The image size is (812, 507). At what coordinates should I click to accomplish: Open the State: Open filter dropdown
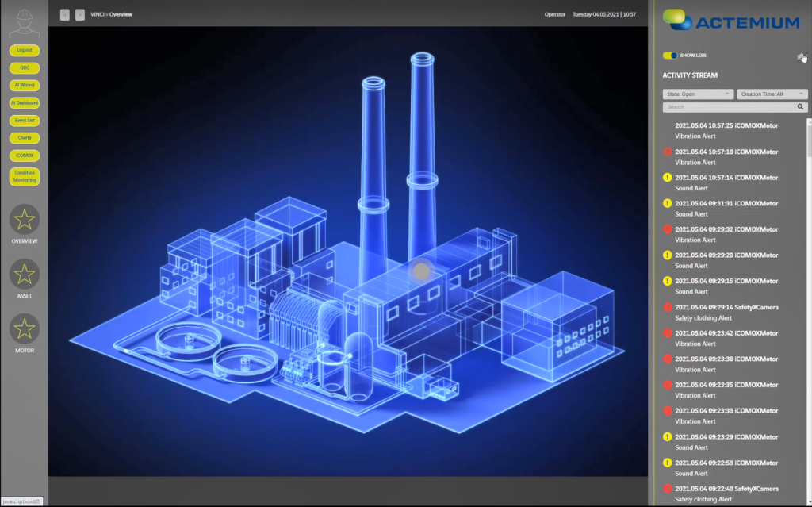[697, 93]
